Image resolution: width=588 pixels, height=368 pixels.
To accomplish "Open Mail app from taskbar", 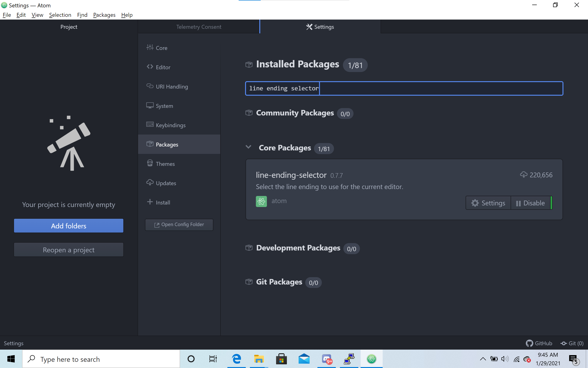I will tap(304, 359).
